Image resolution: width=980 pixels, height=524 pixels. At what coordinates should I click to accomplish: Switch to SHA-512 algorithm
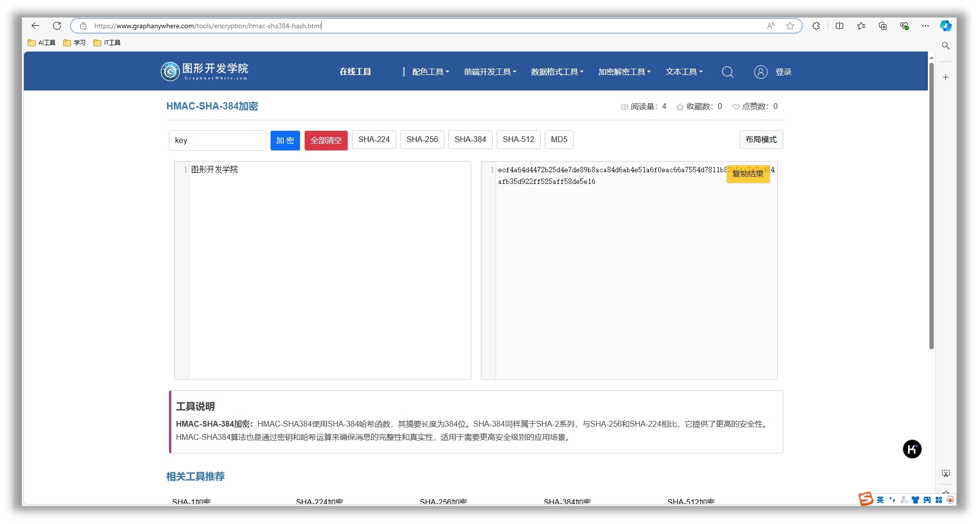[518, 140]
